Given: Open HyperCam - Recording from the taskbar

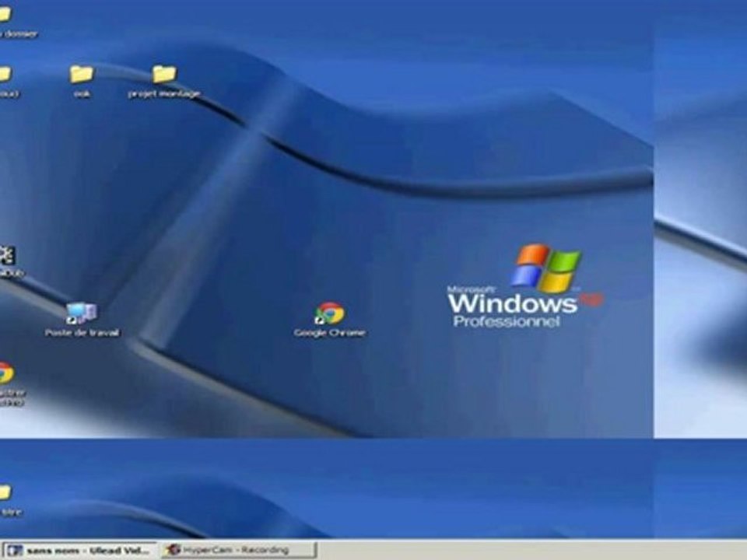Looking at the screenshot, I should (x=239, y=550).
